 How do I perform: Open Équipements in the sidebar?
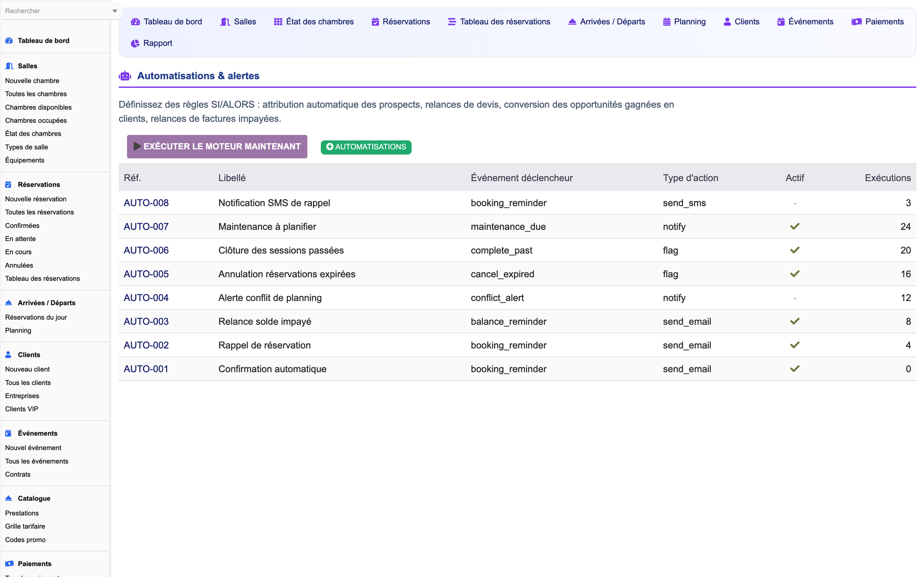pos(25,160)
